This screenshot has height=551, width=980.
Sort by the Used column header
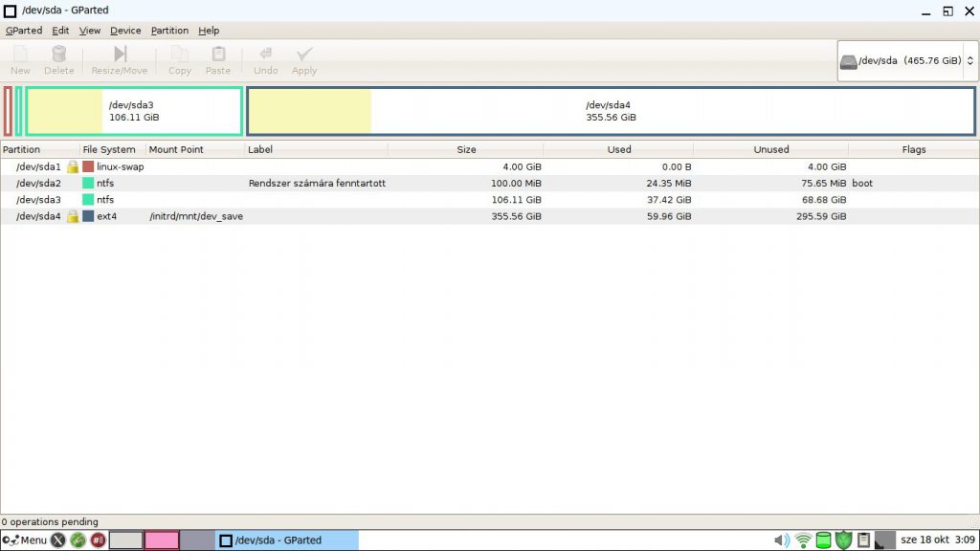pyautogui.click(x=619, y=149)
